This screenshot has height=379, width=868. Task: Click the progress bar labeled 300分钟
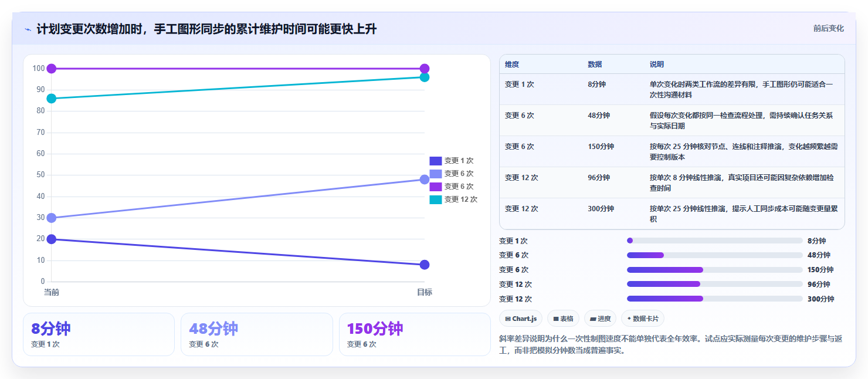[715, 299]
